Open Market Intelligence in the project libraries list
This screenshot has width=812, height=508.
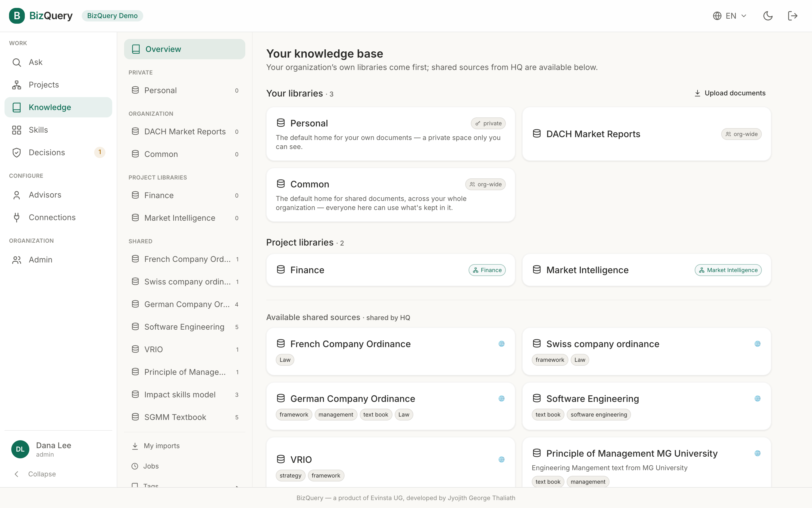pos(185,218)
